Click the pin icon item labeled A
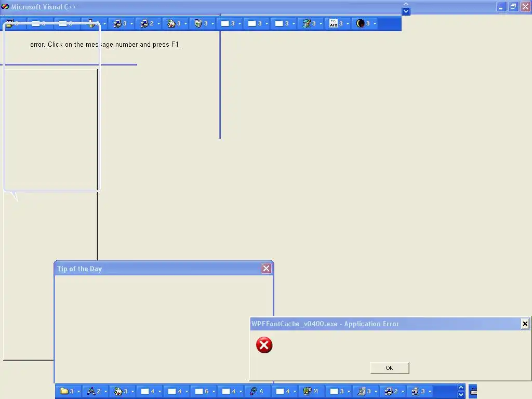The height and width of the screenshot is (399, 532). (x=257, y=391)
